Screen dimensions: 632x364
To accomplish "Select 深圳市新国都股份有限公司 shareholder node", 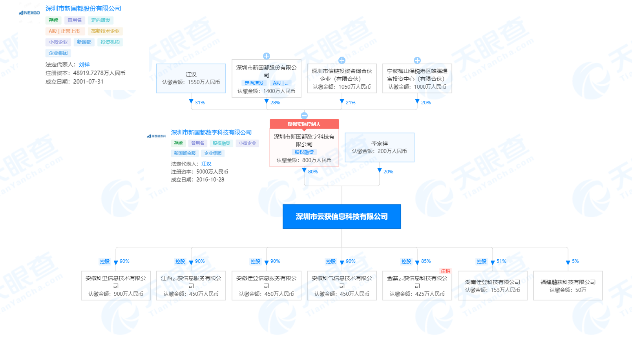I will pos(267,78).
